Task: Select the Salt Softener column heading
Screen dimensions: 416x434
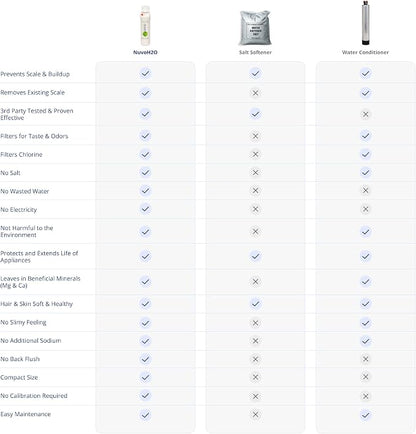Action: click(255, 52)
